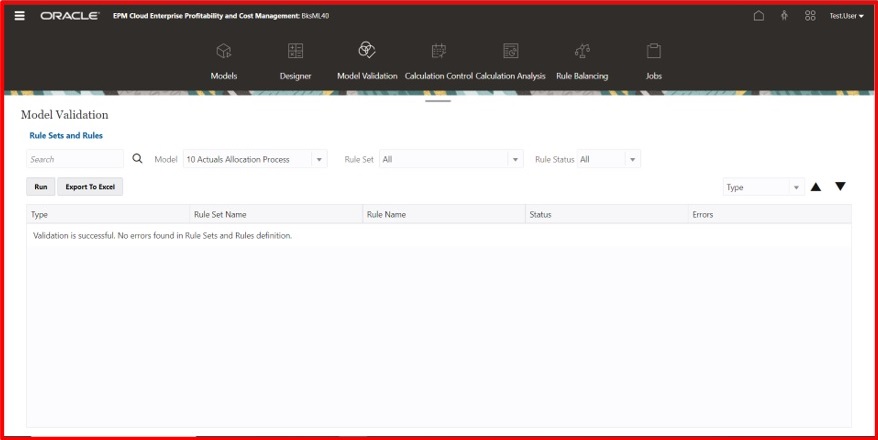Open the four-squares application cluster icon
The height and width of the screenshot is (440, 878).
tap(810, 16)
